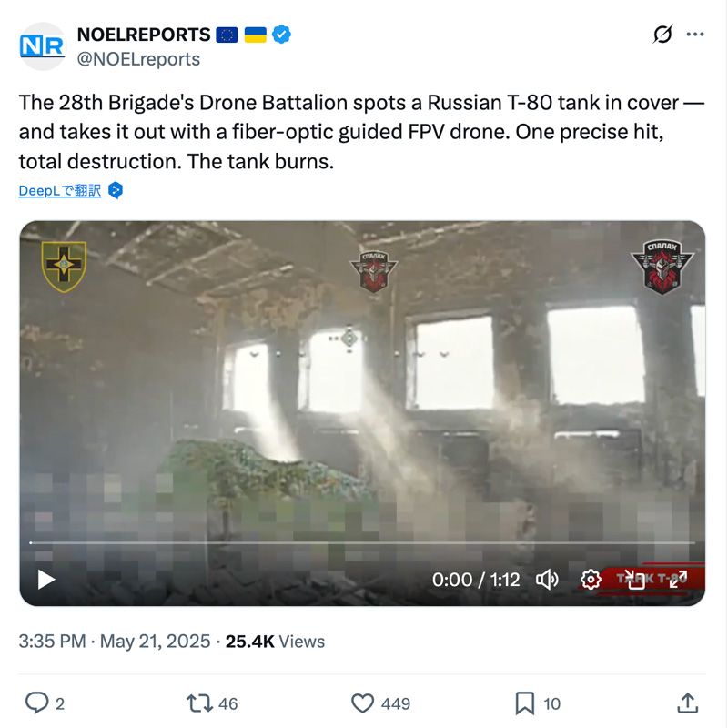This screenshot has height=728, width=728.
Task: Repost this tweet
Action: coord(212,703)
